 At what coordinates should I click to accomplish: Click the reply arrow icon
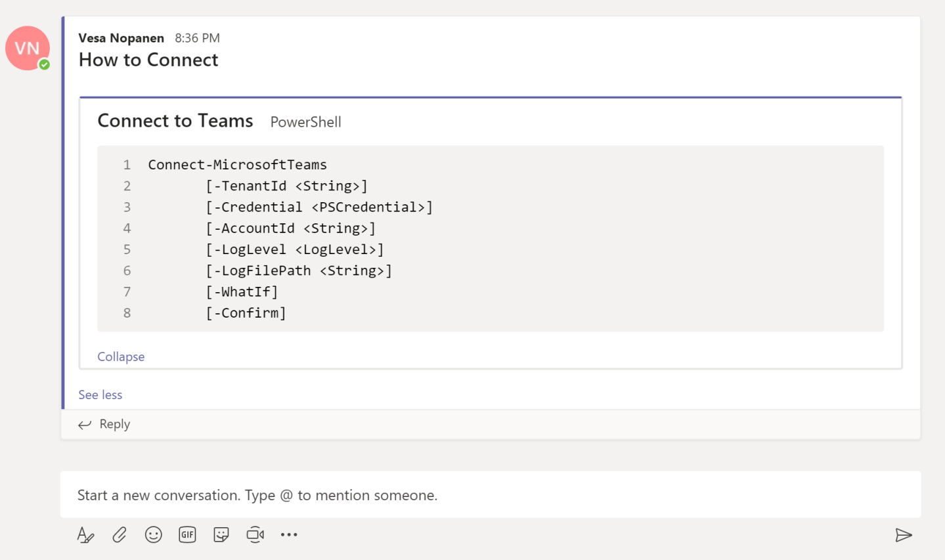point(85,425)
